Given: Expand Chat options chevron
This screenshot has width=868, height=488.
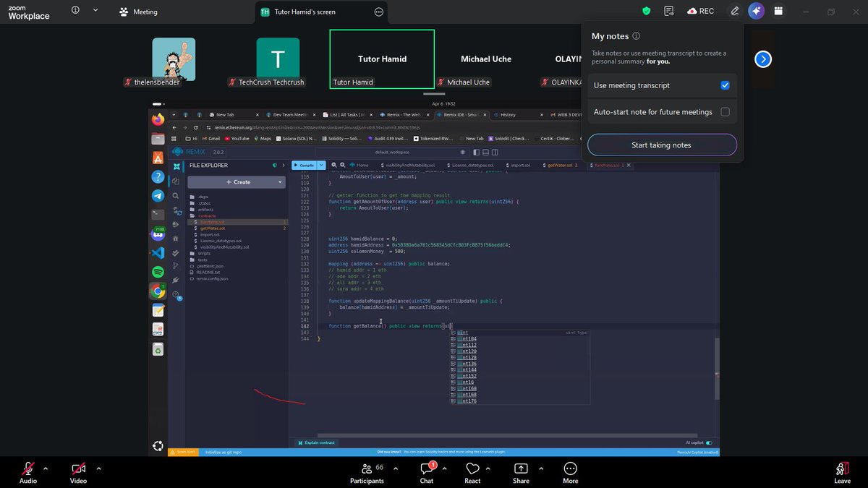Looking at the screenshot, I should [x=443, y=468].
